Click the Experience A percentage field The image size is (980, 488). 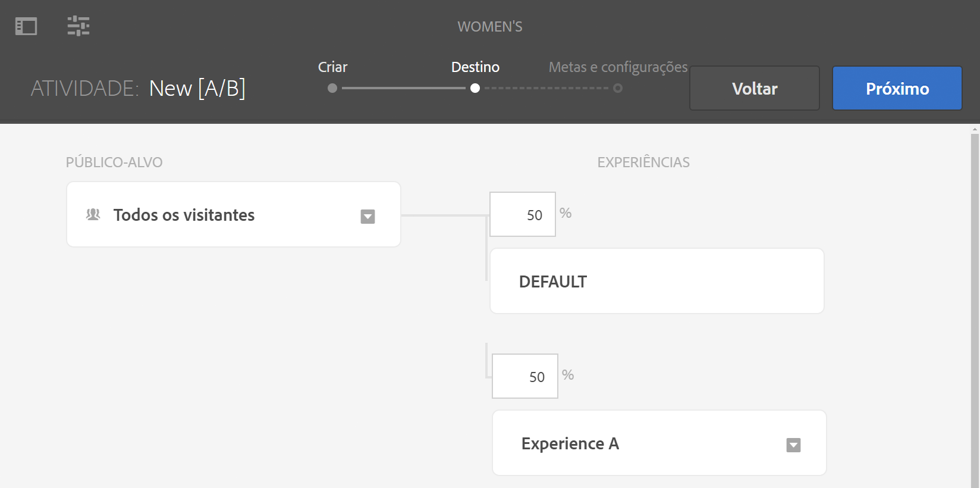click(x=525, y=376)
